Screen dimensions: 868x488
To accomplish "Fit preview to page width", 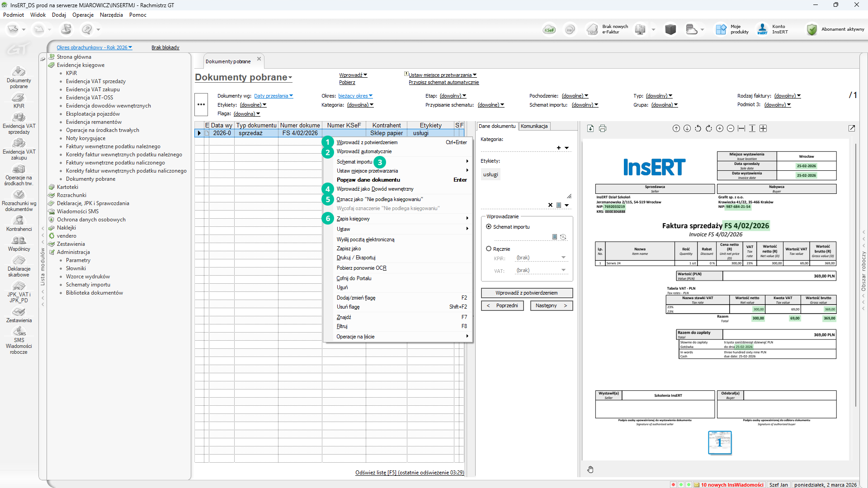I will coord(741,129).
